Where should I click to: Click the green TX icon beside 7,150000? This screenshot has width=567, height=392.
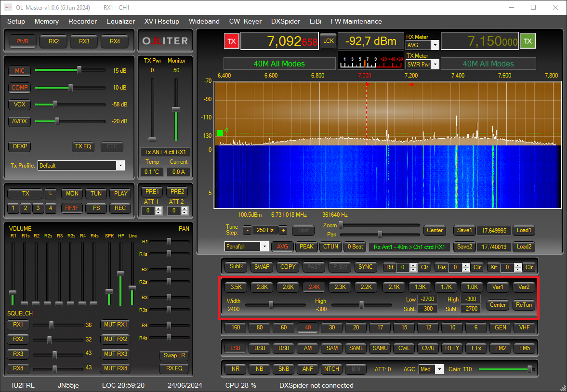point(527,41)
